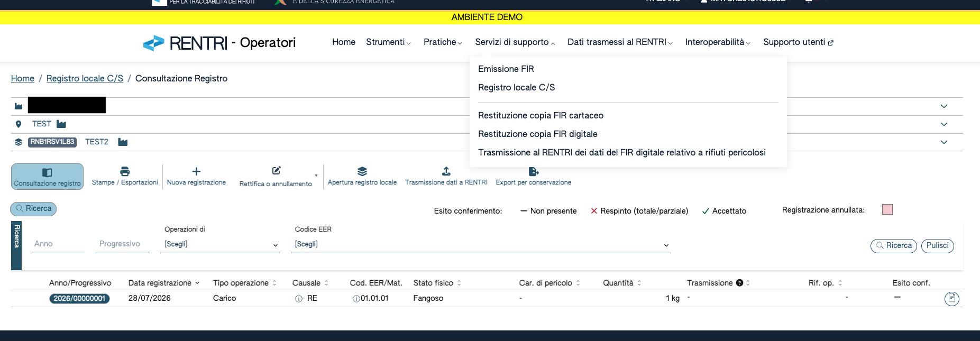Viewport: 980px width, 341px height.
Task: Click the external link icon on Supporto utenti
Action: (x=830, y=43)
